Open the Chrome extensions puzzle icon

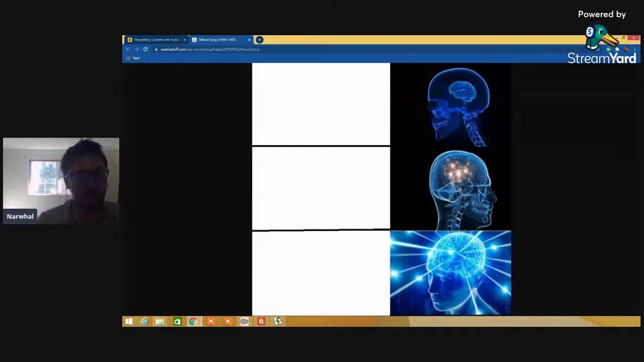coord(617,49)
